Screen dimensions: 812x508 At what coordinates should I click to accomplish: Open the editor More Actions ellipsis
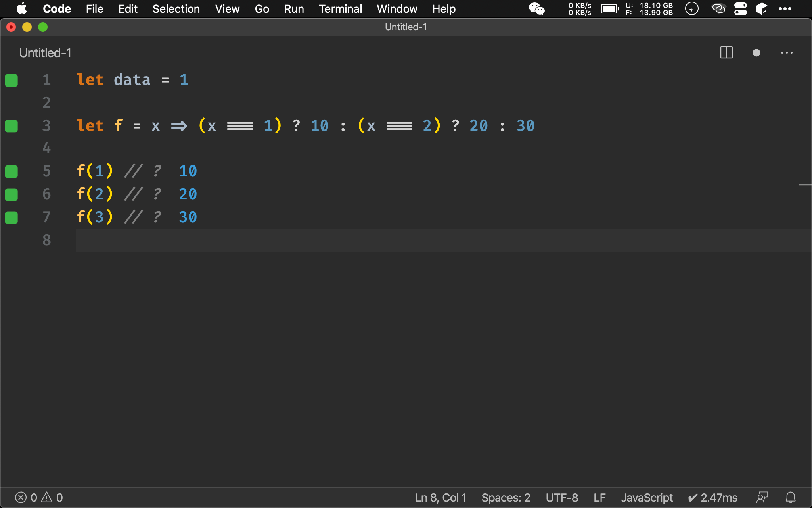787,53
